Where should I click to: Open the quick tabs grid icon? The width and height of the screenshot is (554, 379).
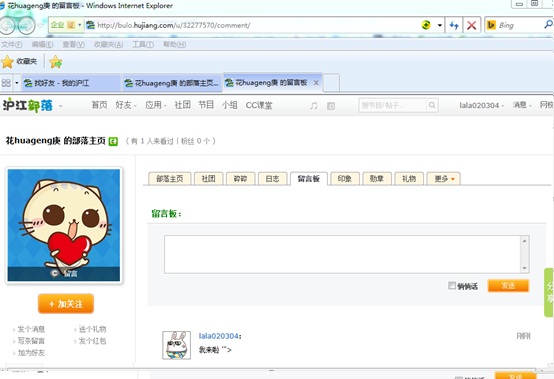tap(6, 83)
